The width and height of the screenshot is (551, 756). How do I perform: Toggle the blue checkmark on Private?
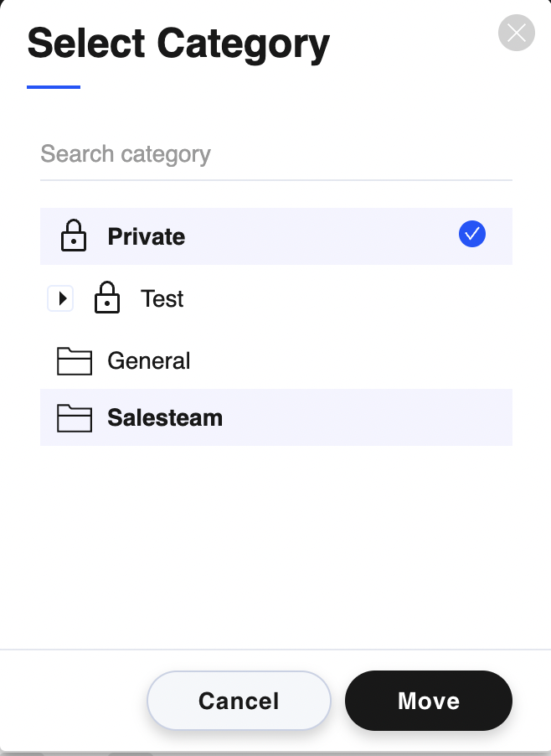pos(472,235)
